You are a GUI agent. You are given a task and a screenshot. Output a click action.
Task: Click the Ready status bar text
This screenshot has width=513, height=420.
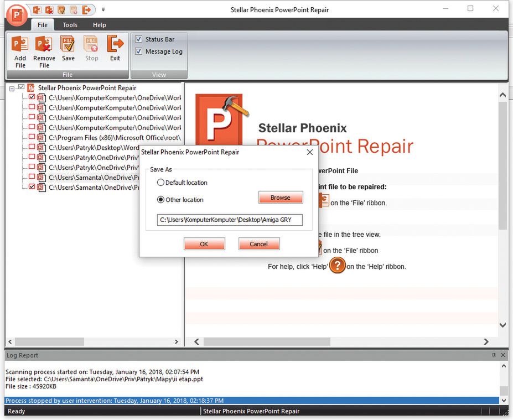[17, 411]
